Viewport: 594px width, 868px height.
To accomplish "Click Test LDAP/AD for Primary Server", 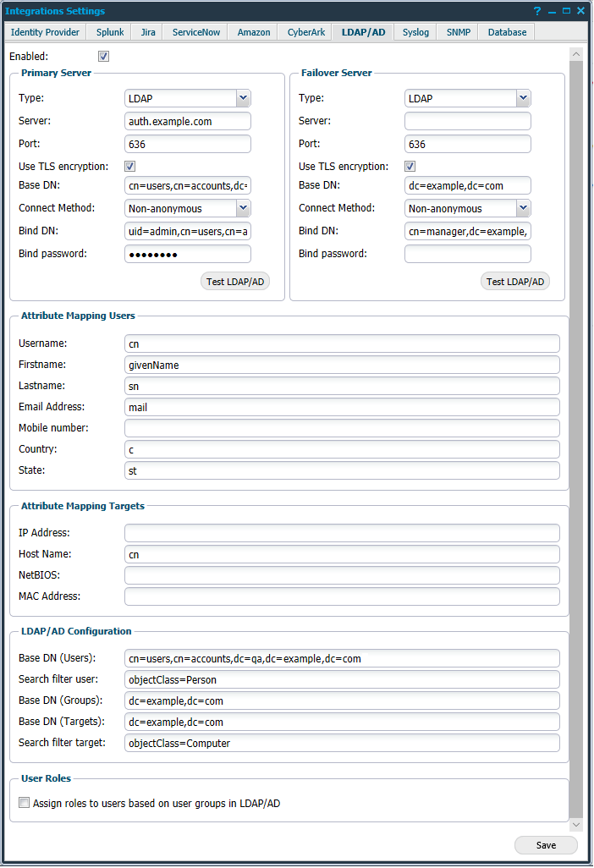I will 235,282.
